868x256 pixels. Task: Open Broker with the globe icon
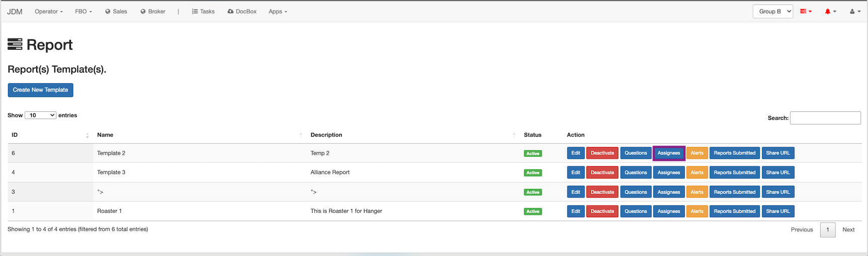pyautogui.click(x=153, y=12)
